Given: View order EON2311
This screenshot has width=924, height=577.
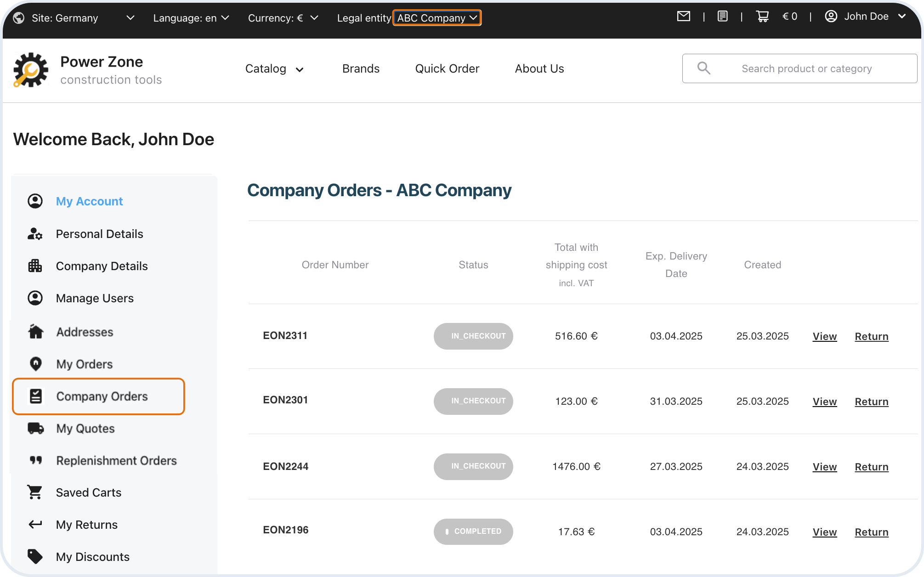Looking at the screenshot, I should click(x=824, y=337).
